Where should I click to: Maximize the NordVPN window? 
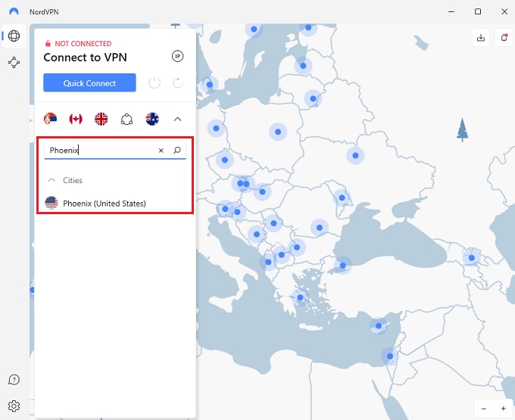(x=478, y=11)
